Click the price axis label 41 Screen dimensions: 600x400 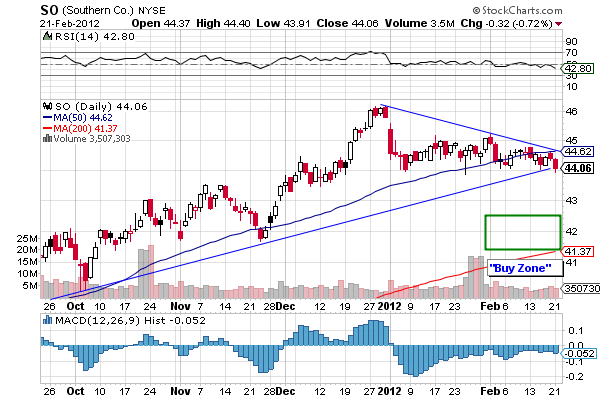[571, 263]
